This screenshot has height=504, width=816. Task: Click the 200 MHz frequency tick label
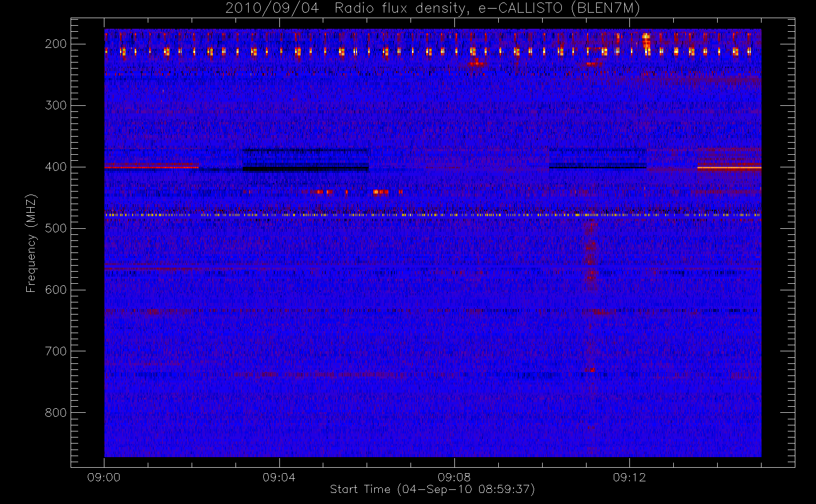point(56,44)
